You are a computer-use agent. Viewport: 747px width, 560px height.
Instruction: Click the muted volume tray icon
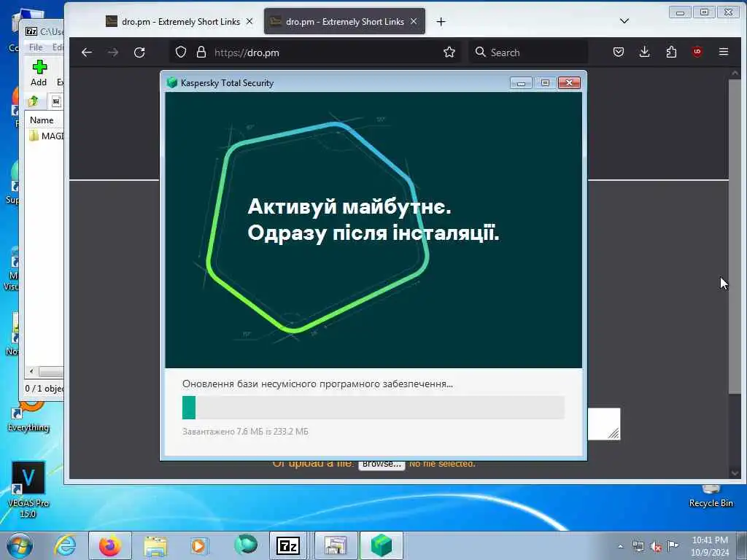[656, 547]
